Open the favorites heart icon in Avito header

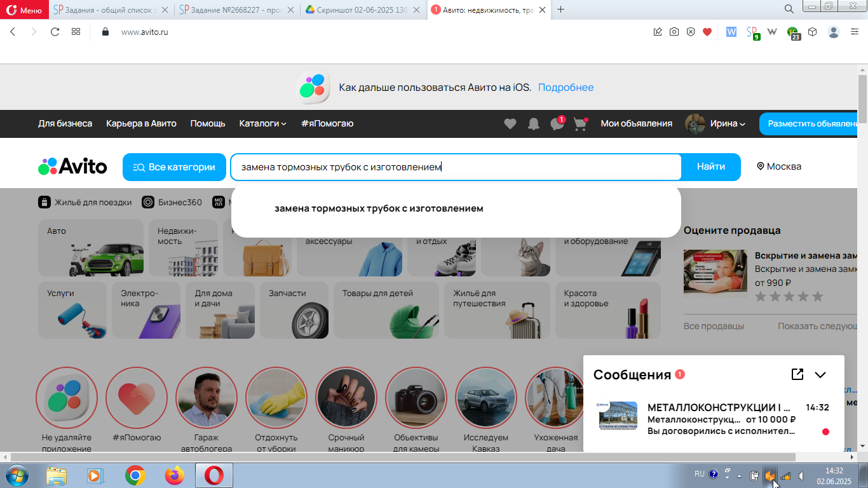510,124
